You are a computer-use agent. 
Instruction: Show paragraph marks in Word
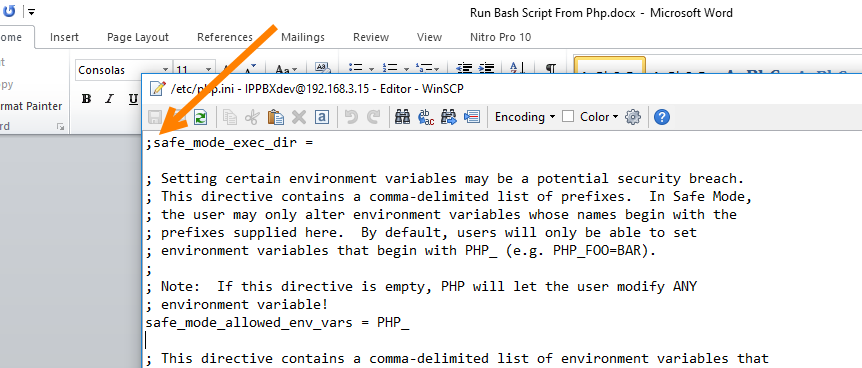550,68
